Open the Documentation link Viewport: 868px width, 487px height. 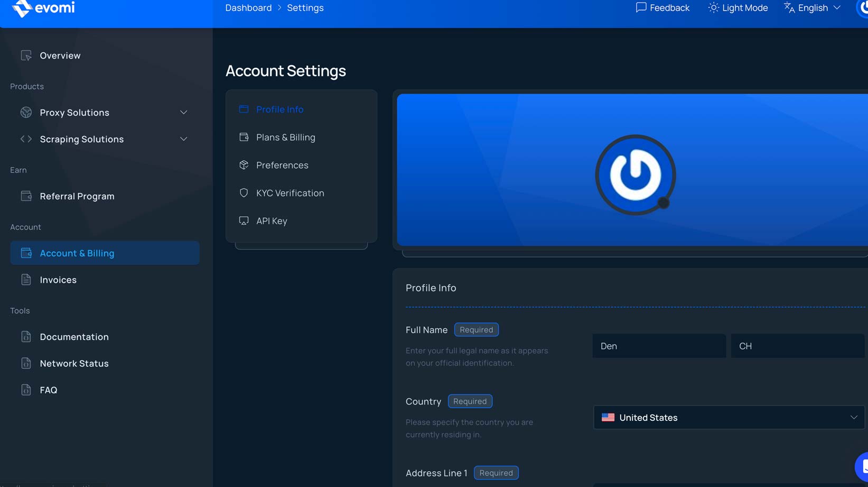pyautogui.click(x=74, y=337)
